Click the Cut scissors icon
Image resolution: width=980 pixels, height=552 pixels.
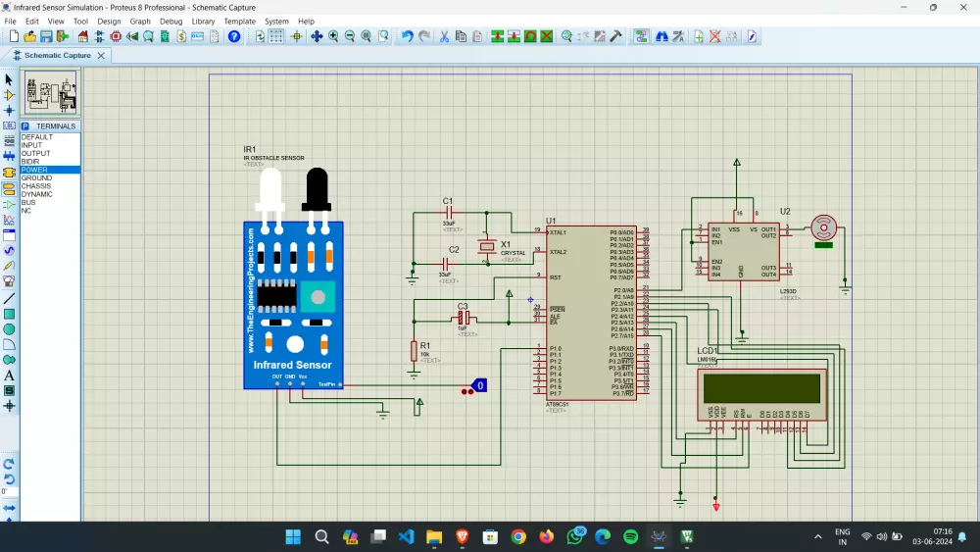click(444, 36)
